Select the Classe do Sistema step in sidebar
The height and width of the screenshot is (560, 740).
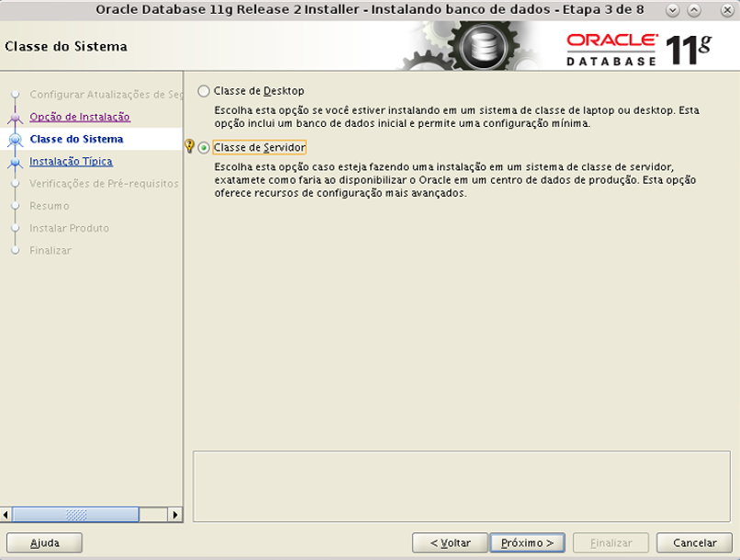pyautogui.click(x=76, y=139)
